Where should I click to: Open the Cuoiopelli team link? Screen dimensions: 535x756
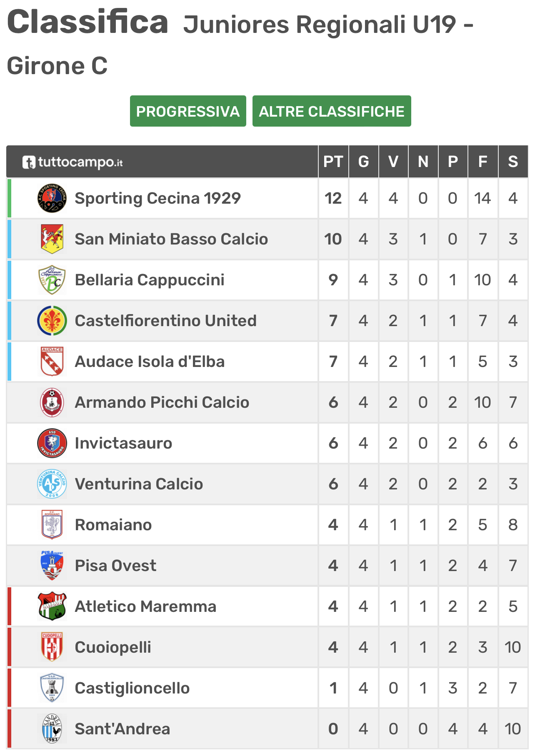point(113,647)
